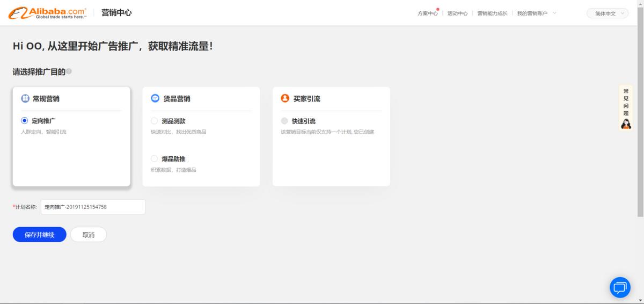Click the Alibaba.com logo
Image resolution: width=644 pixels, height=304 pixels.
click(47, 13)
